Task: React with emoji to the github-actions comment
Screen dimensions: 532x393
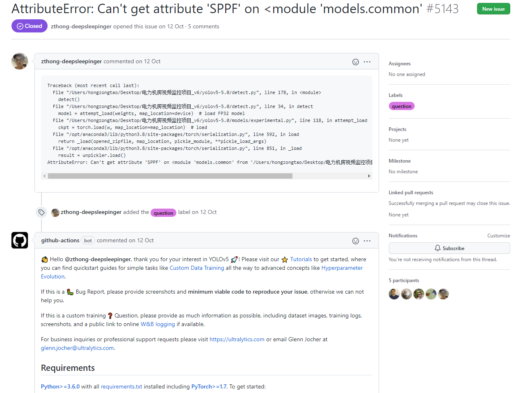Action: coord(355,241)
